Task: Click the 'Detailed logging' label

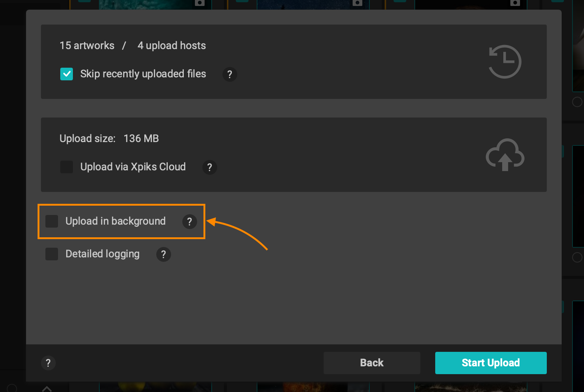Action: pos(103,254)
